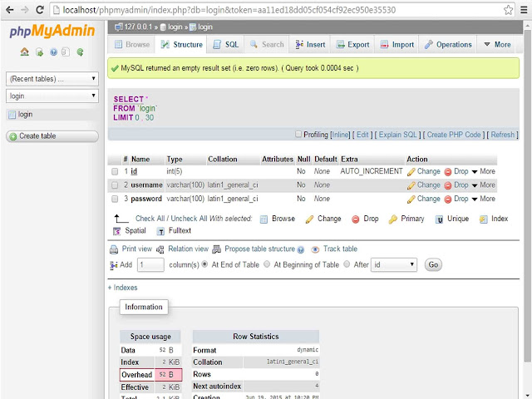The image size is (532, 399).
Task: Click the Refresh link in query box
Action: (x=502, y=135)
